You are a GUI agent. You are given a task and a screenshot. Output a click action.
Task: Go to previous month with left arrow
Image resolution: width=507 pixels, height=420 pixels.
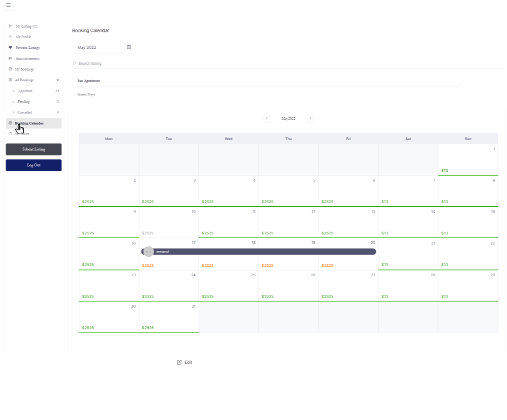click(267, 118)
